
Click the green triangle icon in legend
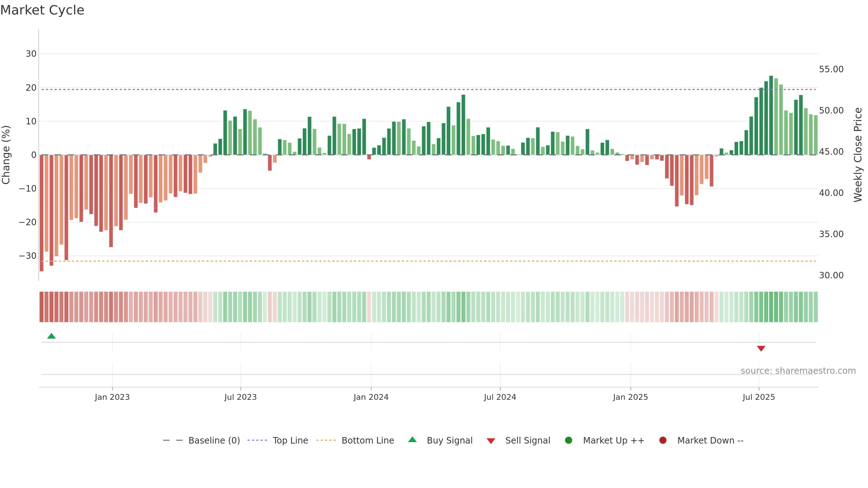click(x=412, y=440)
